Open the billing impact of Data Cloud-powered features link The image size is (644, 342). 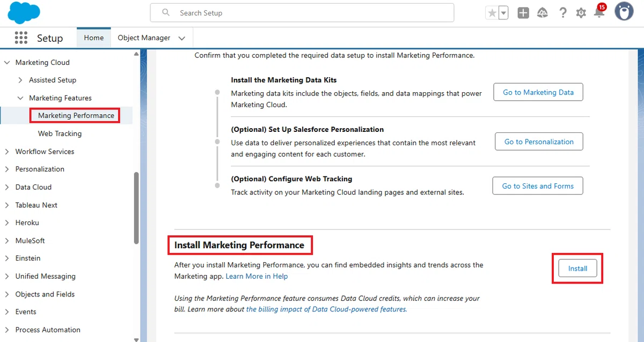326,309
